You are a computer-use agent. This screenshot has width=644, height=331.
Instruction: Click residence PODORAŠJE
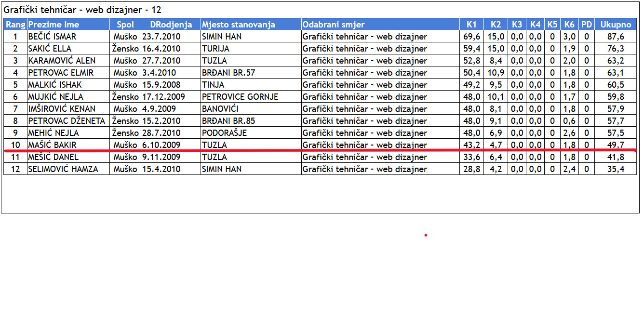225,133
